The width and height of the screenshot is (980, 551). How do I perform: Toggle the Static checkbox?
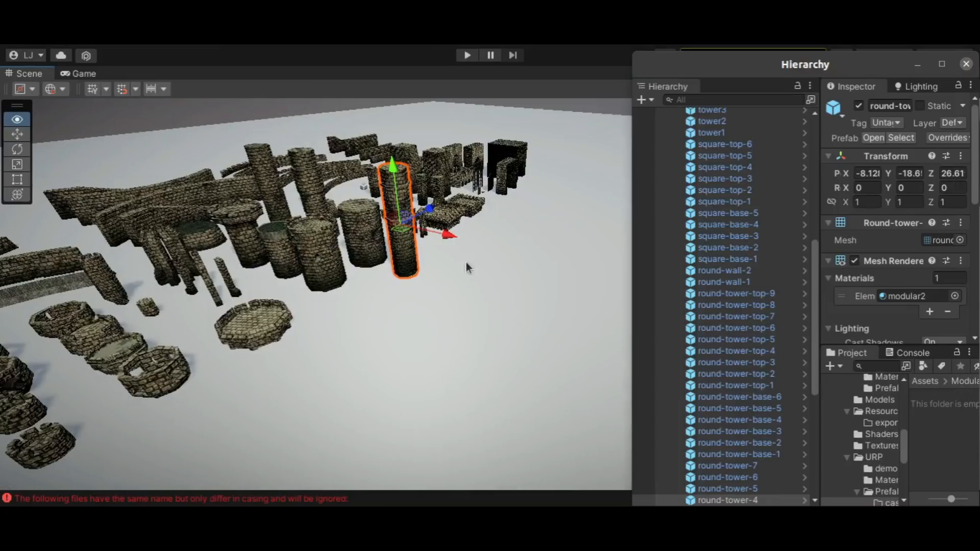920,106
